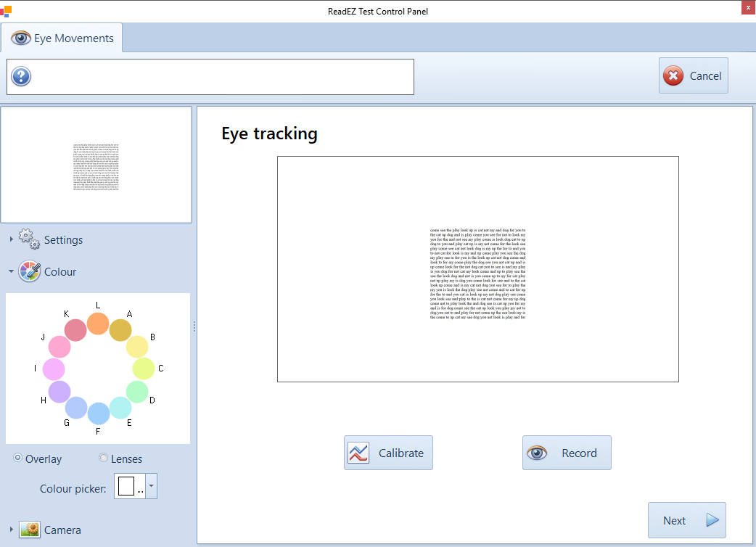Choose the blue colour swatch F
756x547 pixels.
[x=99, y=414]
